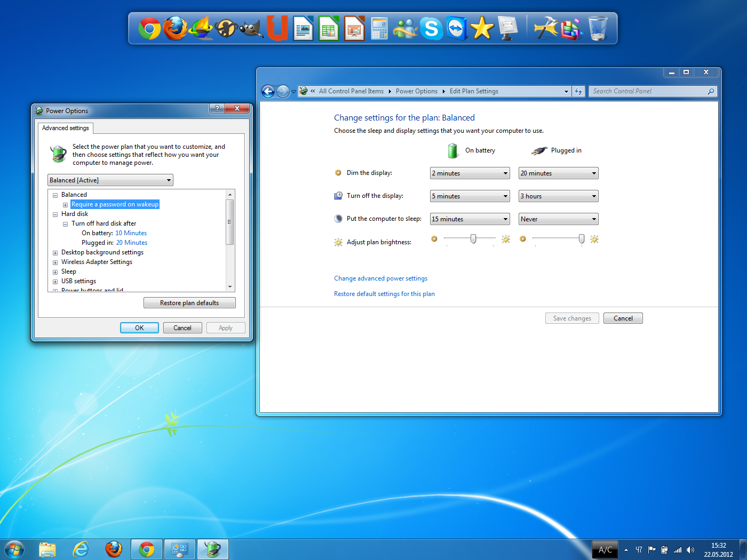Open the Balanced [Active] power plan dropdown
The image size is (747, 560).
point(110,180)
